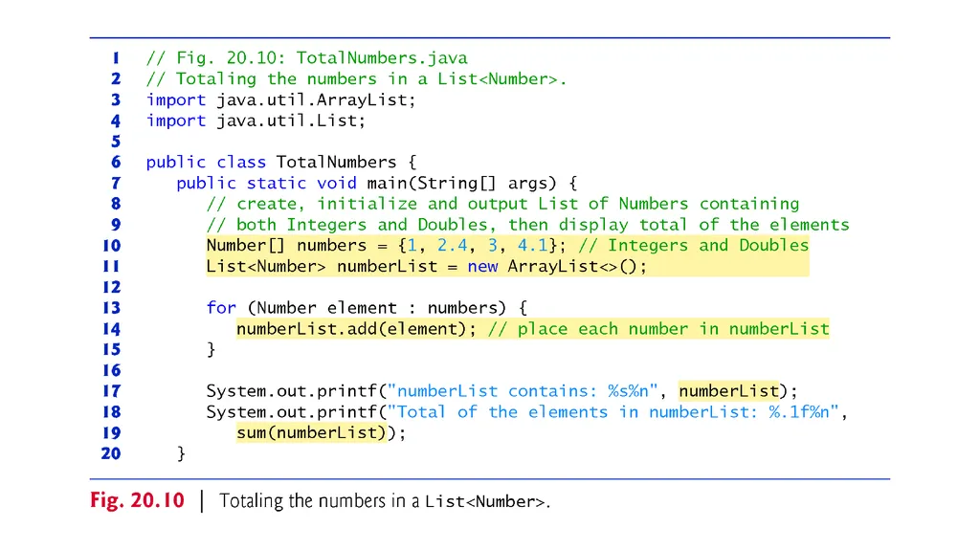Screen dimensions: 980x550
Task: Click the highlighted "sum(numberList)" call
Action: [311, 433]
